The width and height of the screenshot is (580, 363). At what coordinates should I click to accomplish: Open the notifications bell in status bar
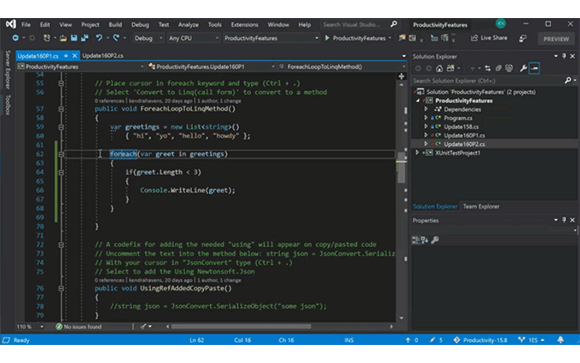pos(560,340)
